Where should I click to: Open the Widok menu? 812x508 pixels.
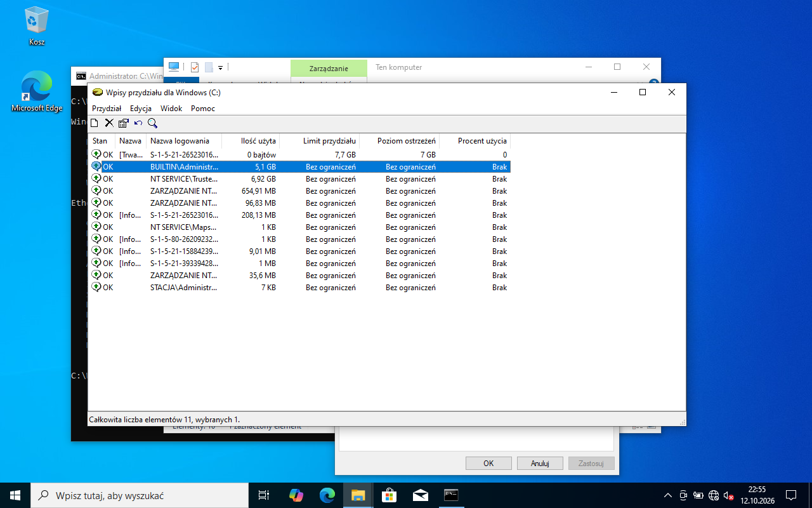pyautogui.click(x=171, y=109)
